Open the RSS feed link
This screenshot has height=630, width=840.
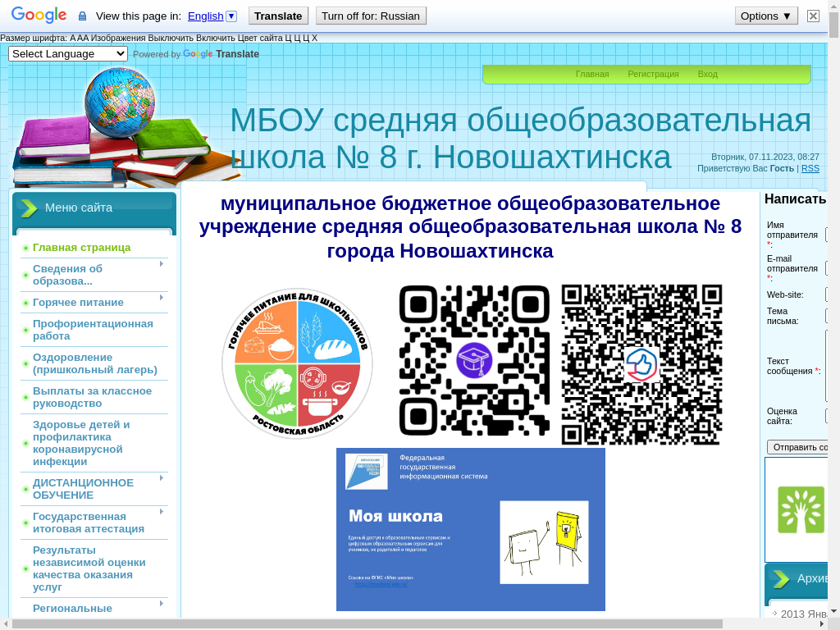[x=810, y=168]
